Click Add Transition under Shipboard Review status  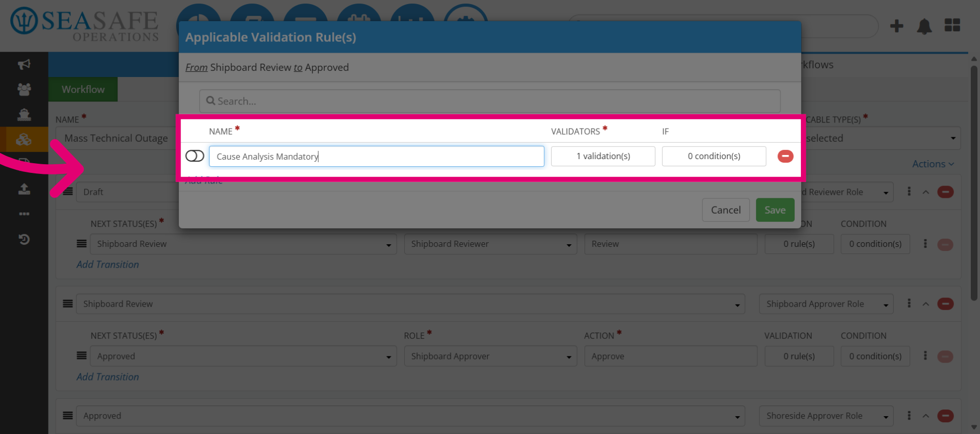(x=108, y=377)
